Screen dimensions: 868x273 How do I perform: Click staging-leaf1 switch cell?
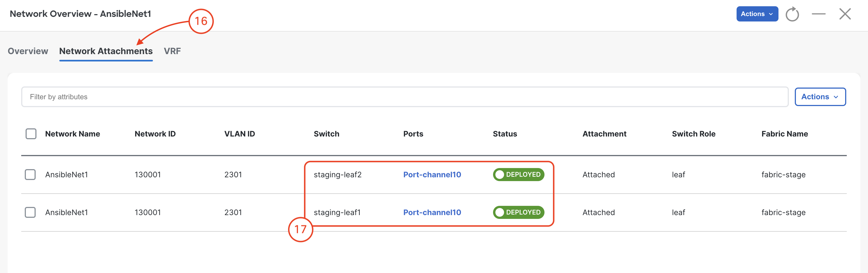[x=337, y=212]
